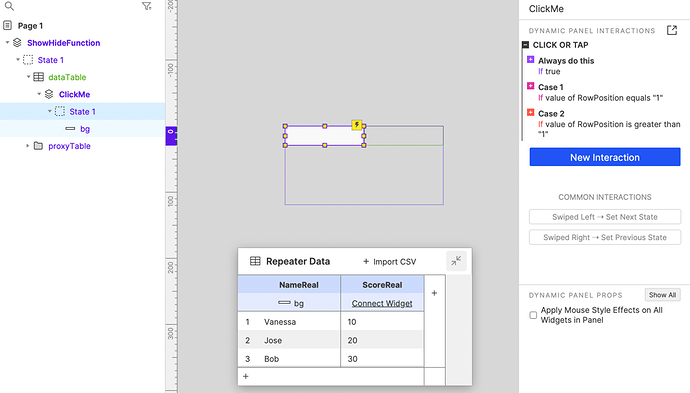Collapse the dataTable tree node

coord(29,77)
